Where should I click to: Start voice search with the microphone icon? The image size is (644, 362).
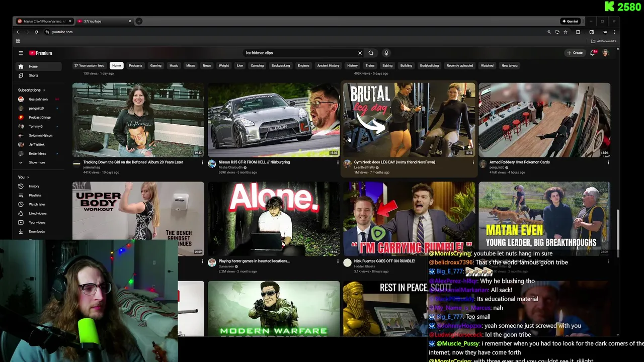[386, 53]
